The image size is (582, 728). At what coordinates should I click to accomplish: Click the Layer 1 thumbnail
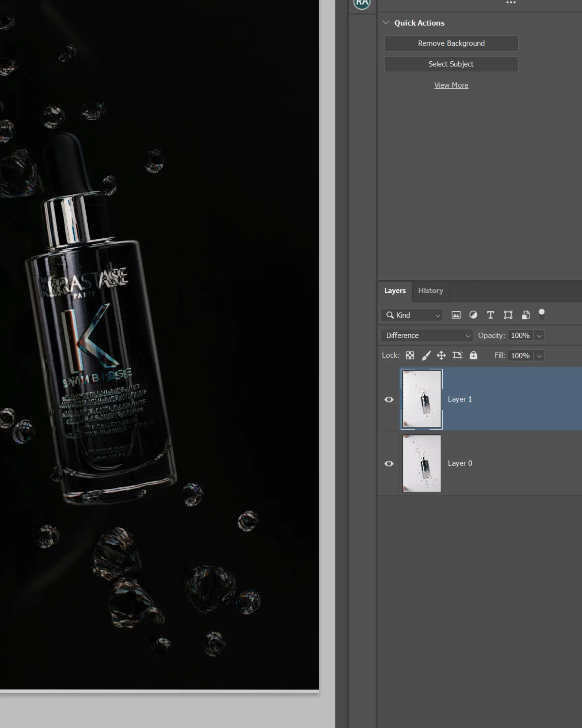(421, 399)
